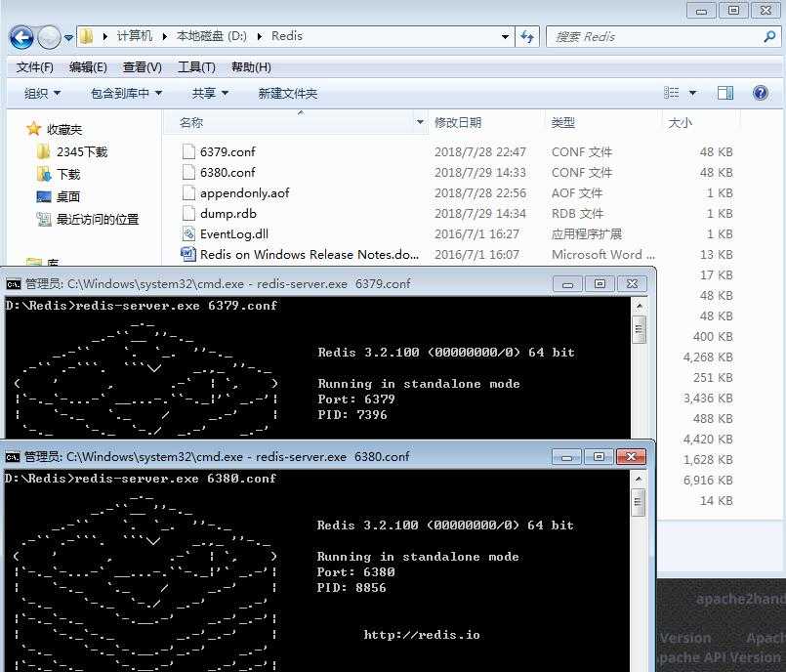This screenshot has width=786, height=672.
Task: Open system menu icon of 6380.conf cmd window
Action: [x=13, y=457]
